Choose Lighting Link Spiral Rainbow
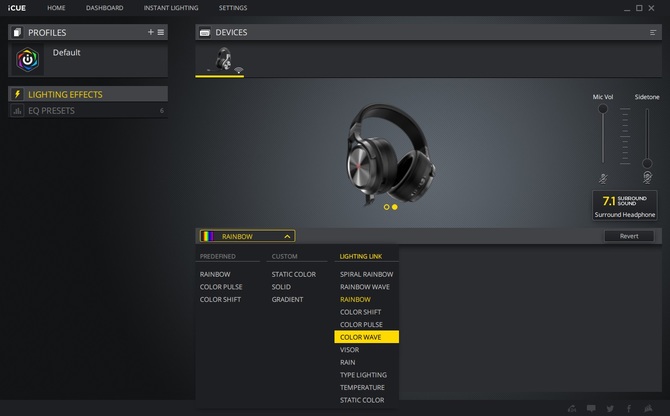Screen dimensions: 670x416 pyautogui.click(x=367, y=274)
